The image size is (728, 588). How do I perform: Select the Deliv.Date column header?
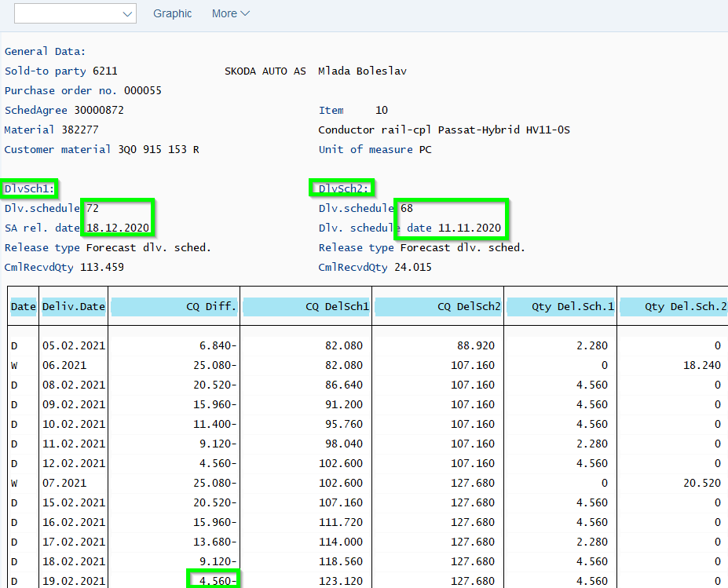coord(73,307)
